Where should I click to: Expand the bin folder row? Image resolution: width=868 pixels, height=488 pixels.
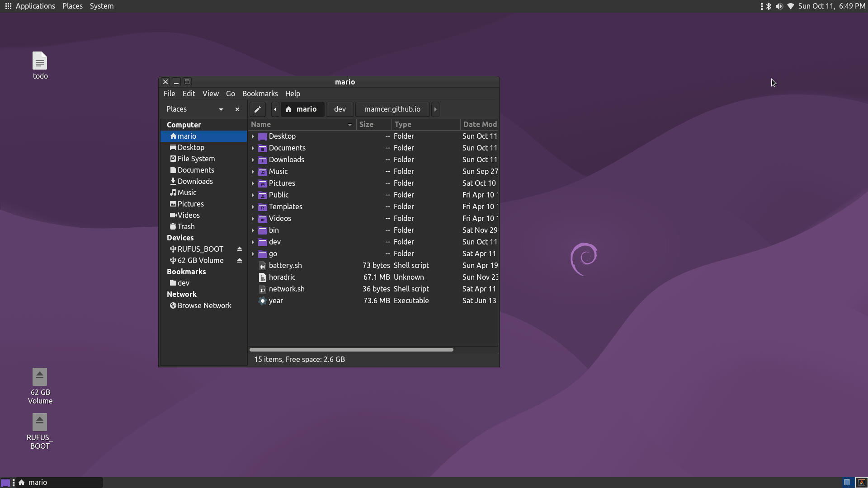click(x=253, y=230)
